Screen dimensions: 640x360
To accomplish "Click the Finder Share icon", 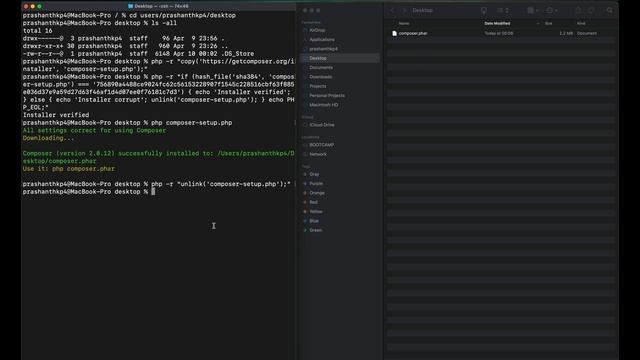I will (578, 11).
